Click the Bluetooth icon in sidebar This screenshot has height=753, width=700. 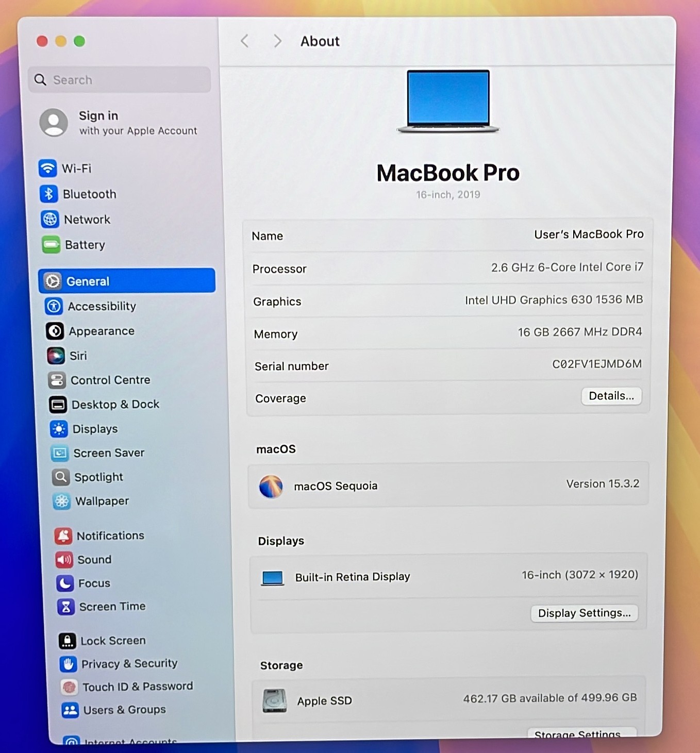49,194
